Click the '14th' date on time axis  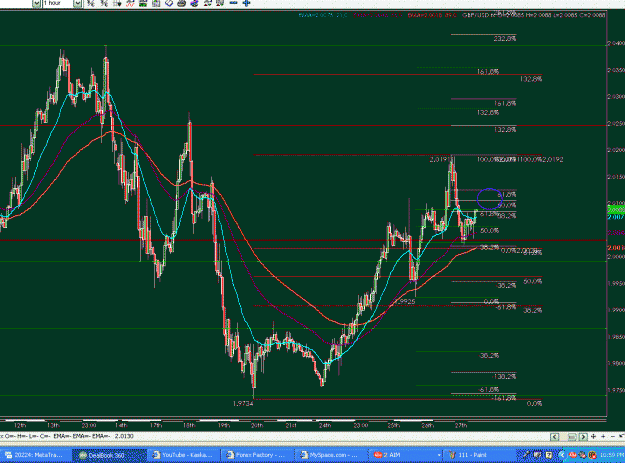(121, 425)
